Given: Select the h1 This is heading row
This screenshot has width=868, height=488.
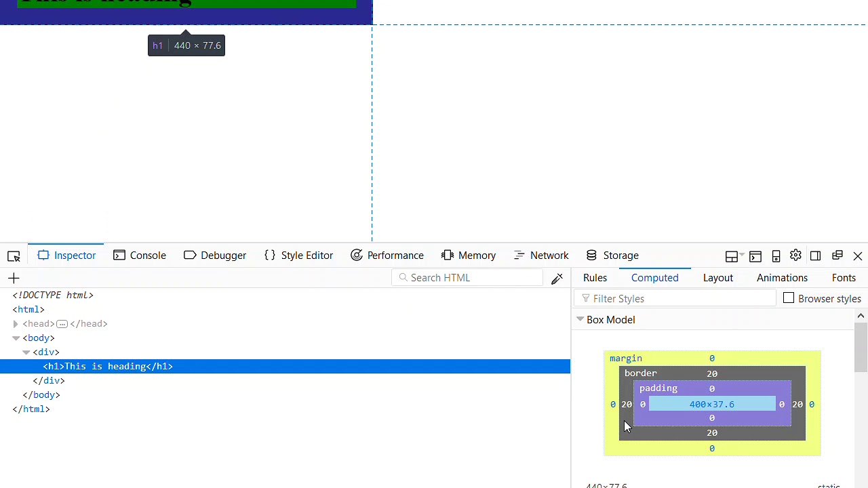Looking at the screenshot, I should (285, 367).
